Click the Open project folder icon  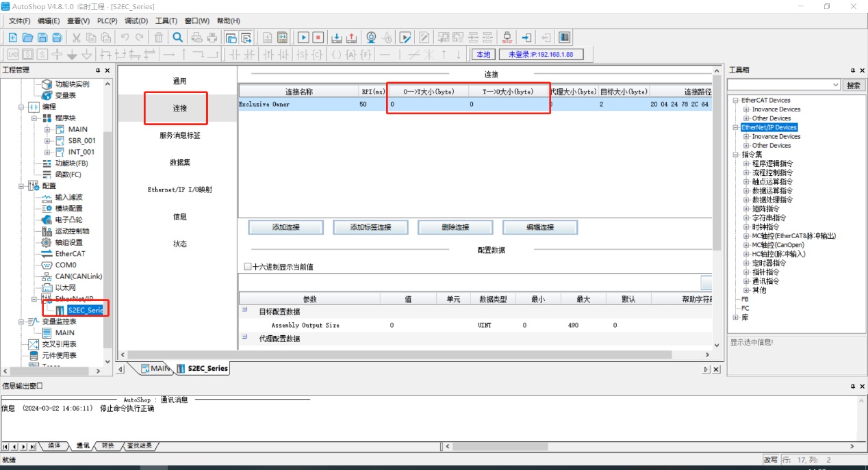point(27,38)
